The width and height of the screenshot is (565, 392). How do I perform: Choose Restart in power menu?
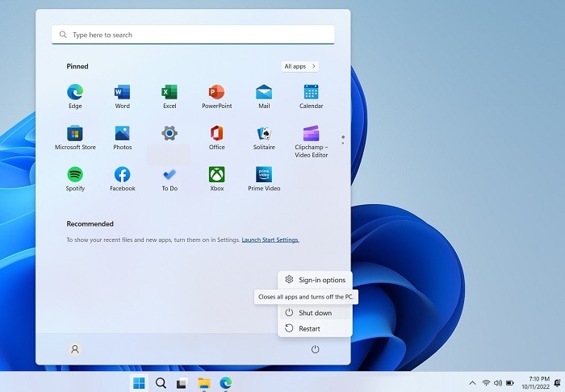click(309, 328)
